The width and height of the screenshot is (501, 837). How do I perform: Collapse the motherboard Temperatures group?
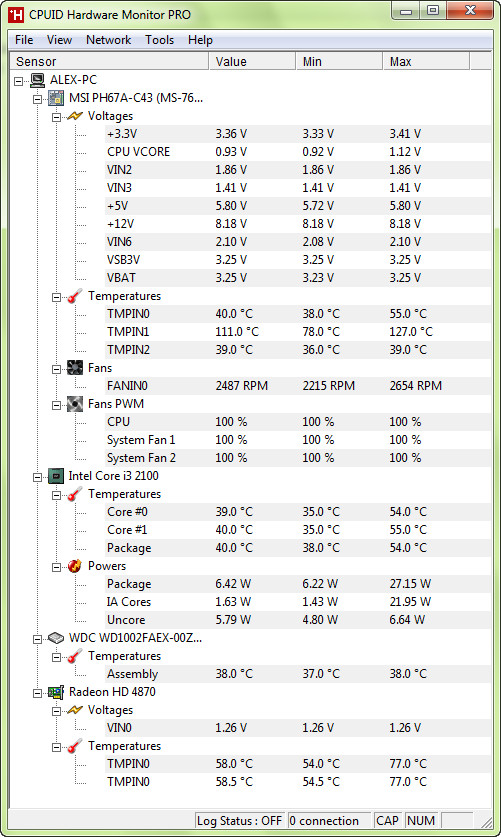click(57, 297)
